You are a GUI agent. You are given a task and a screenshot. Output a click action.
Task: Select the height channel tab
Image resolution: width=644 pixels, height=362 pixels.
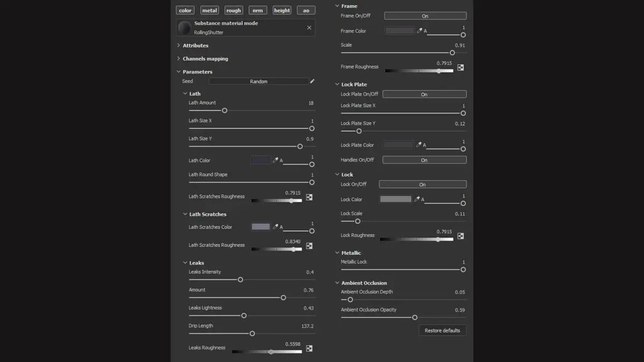(282, 10)
